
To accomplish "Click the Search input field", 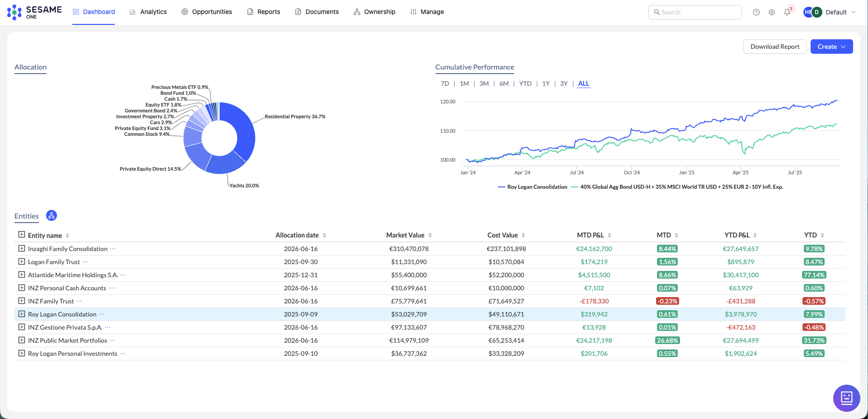I will [695, 12].
